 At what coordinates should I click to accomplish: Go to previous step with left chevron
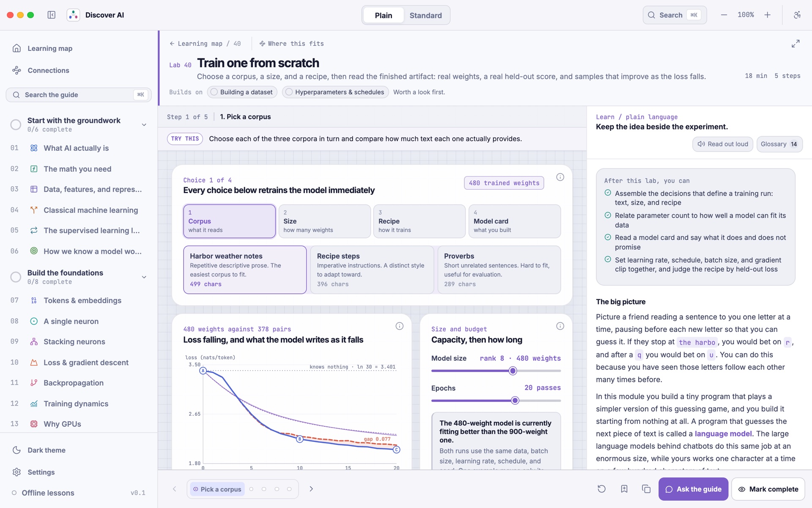point(175,489)
